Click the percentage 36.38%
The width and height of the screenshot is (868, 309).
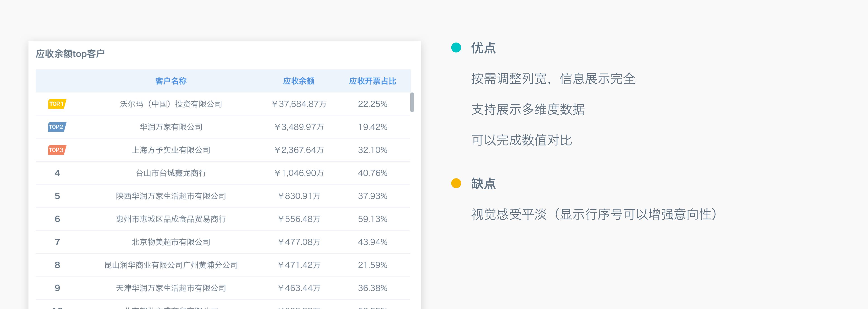[372, 288]
